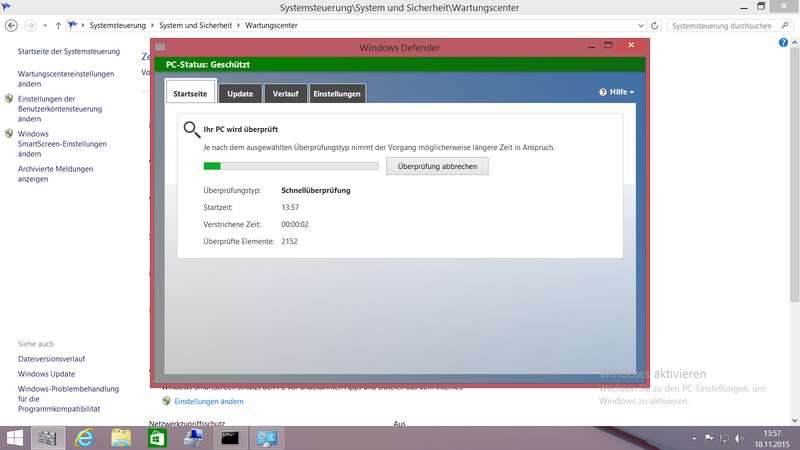800x450 pixels.
Task: Open the blue help question mark icon
Action: click(x=783, y=43)
